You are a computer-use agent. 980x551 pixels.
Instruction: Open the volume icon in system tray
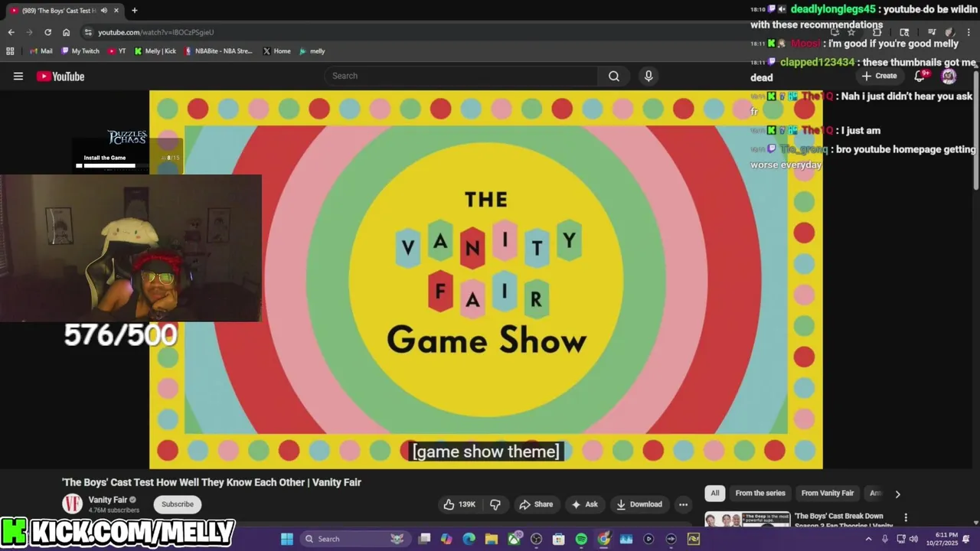[x=913, y=539]
